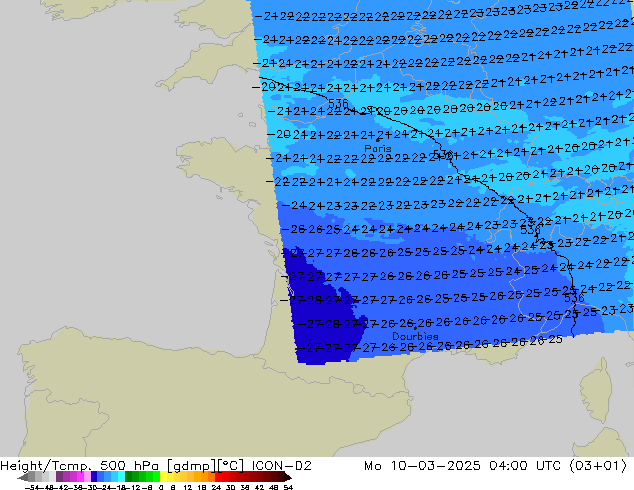Image resolution: width=634 pixels, height=490 pixels.
Task: Click the black dot marking Dourbies
Action: coord(415,328)
